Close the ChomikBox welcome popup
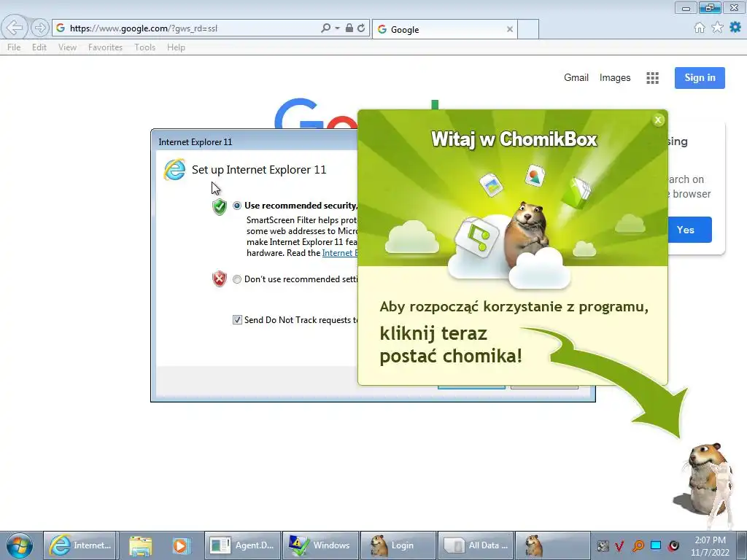The height and width of the screenshot is (560, 747). tap(658, 120)
